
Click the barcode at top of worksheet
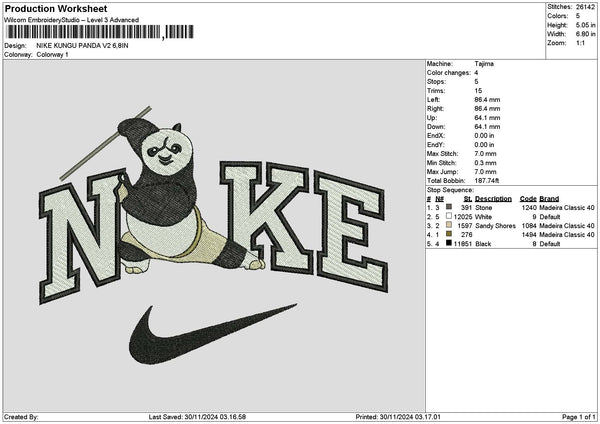pos(100,32)
